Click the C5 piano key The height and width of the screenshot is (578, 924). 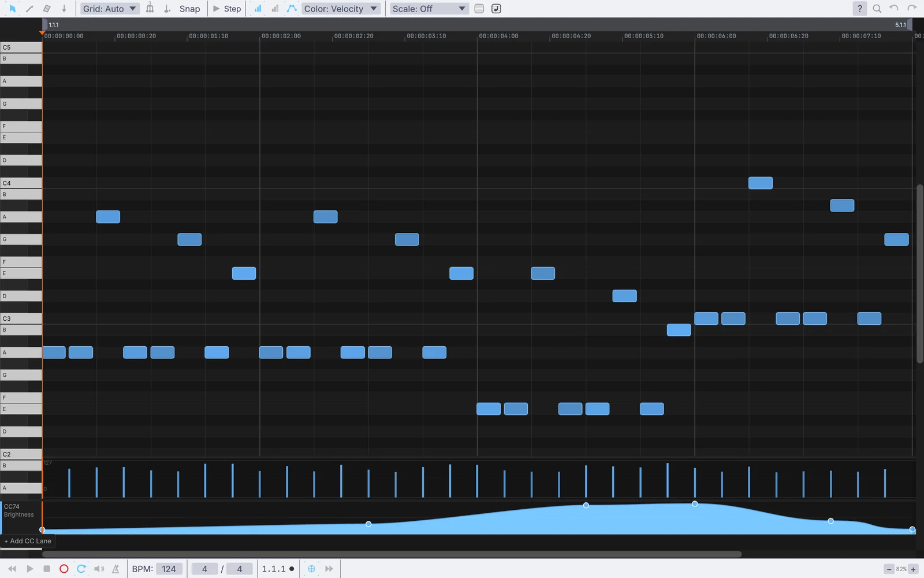[21, 47]
